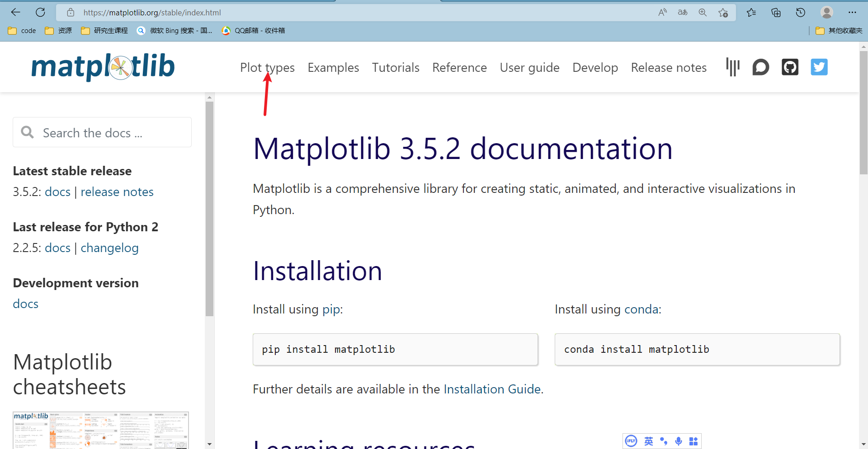
Task: Open the Examples navigation item
Action: click(x=333, y=67)
